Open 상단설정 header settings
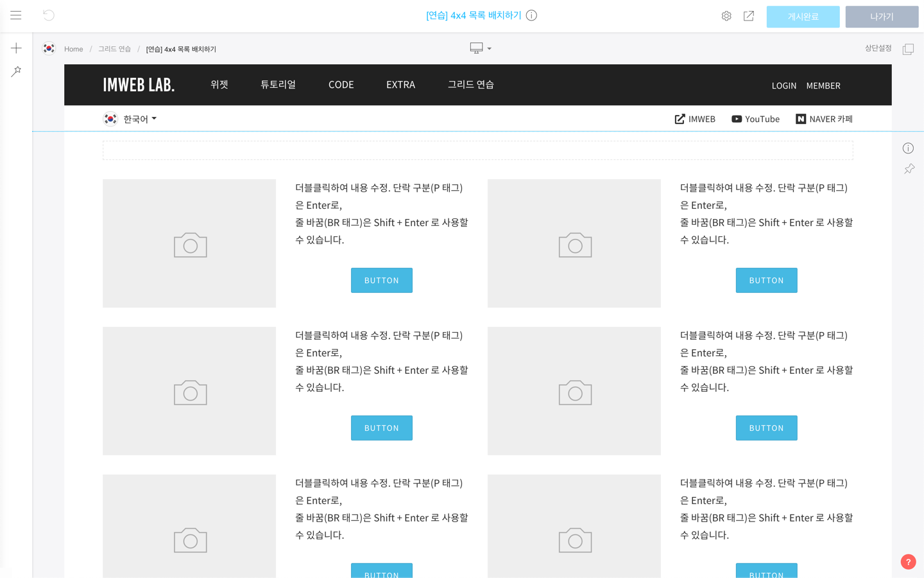This screenshot has height=578, width=924. [878, 48]
